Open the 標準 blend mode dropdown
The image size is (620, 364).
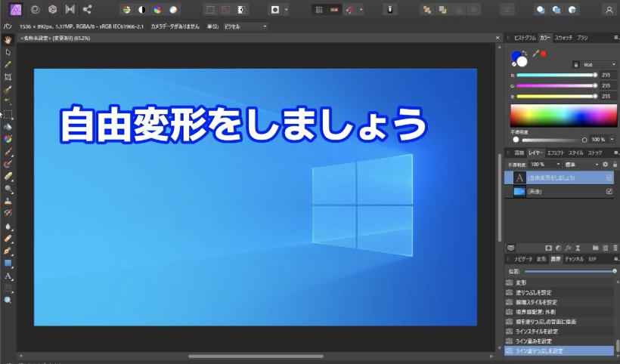581,164
